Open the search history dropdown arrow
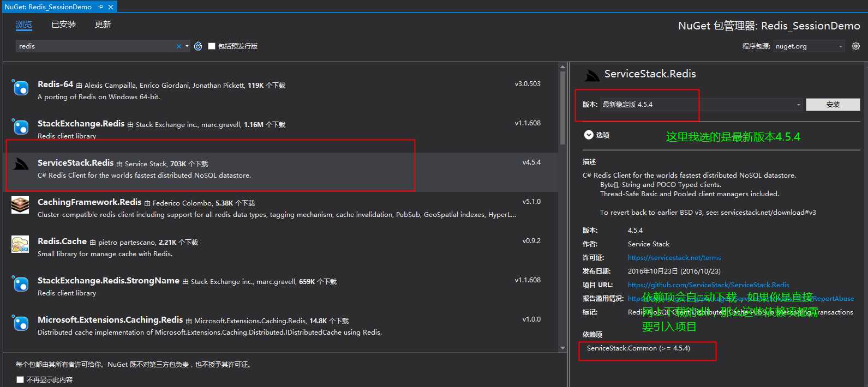 [187, 46]
